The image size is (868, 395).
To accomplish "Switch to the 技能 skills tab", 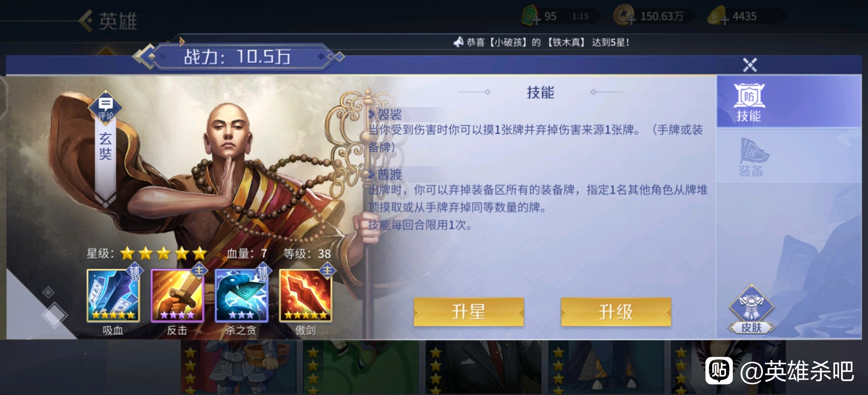I will [x=749, y=102].
